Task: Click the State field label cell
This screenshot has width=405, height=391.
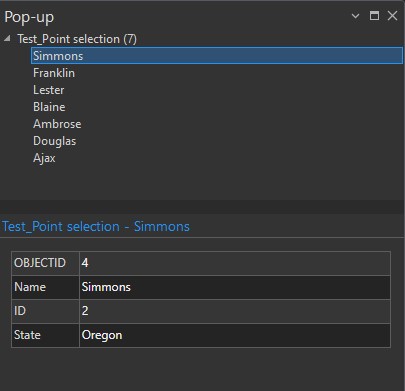Action: [x=45, y=335]
